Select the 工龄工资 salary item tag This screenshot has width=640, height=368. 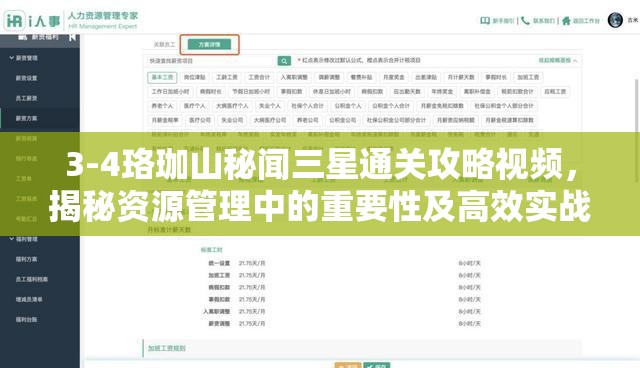pos(227,77)
